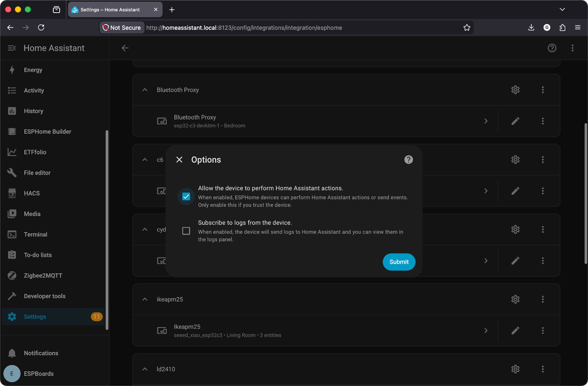Collapse the c6 integration entry
This screenshot has width=588, height=386.
pos(145,160)
